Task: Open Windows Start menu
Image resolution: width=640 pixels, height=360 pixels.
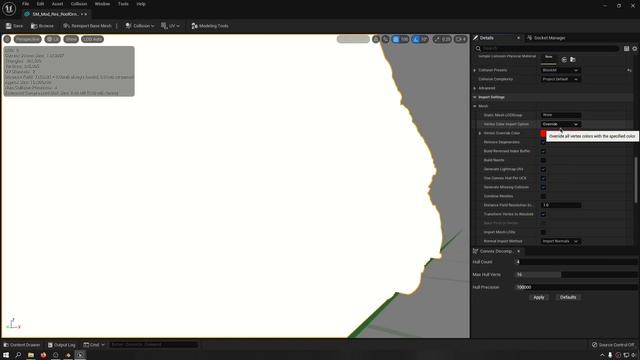Action: click(6, 355)
